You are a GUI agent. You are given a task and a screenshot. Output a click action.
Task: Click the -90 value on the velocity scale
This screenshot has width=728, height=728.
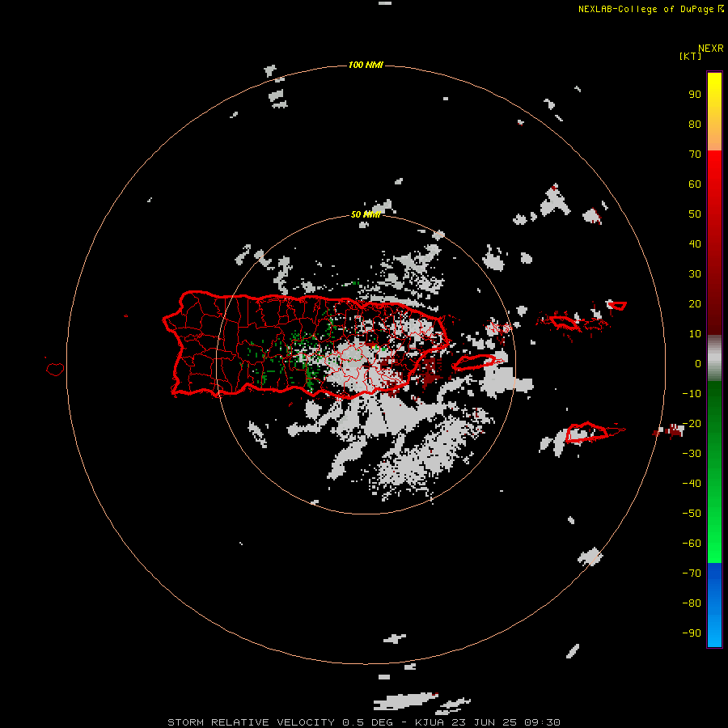pyautogui.click(x=692, y=633)
